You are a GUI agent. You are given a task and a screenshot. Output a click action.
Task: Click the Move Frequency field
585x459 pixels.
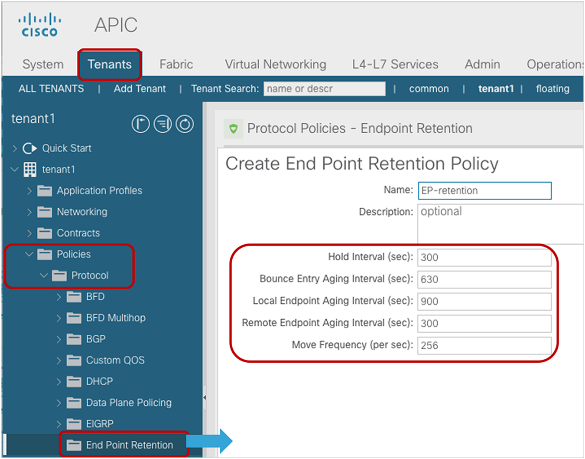[484, 346]
